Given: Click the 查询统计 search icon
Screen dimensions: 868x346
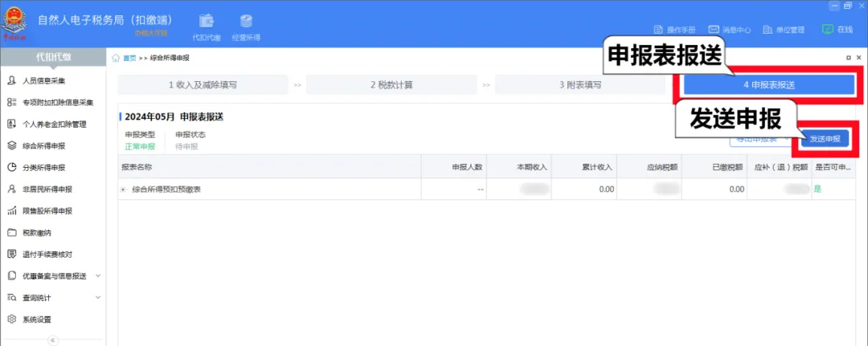Looking at the screenshot, I should (x=11, y=298).
